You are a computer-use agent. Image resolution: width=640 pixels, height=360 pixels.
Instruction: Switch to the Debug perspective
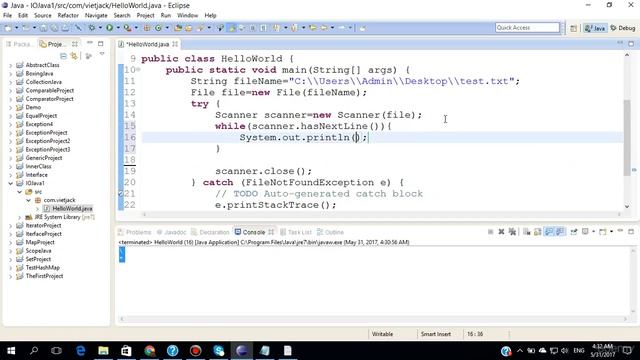tap(623, 28)
